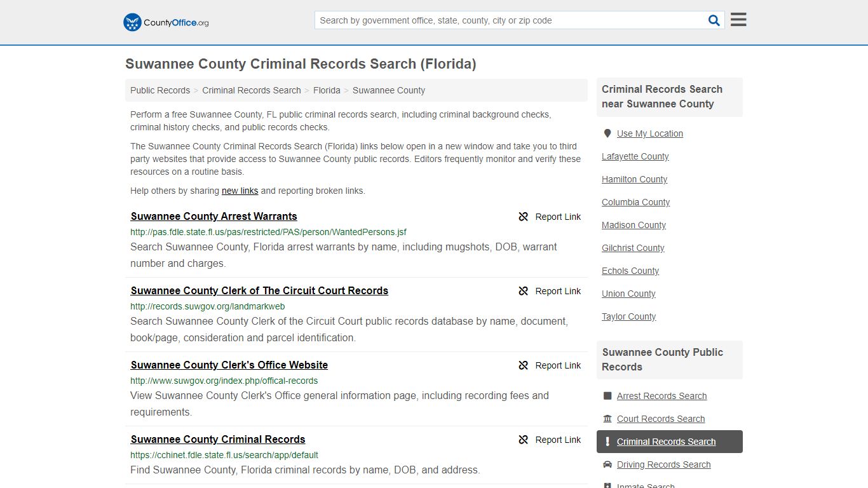Open the Public Records breadcrumb
The width and height of the screenshot is (868, 488).
160,90
